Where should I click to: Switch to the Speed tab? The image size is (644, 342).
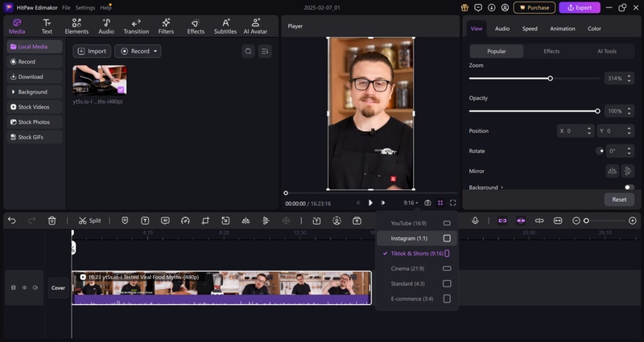point(530,28)
